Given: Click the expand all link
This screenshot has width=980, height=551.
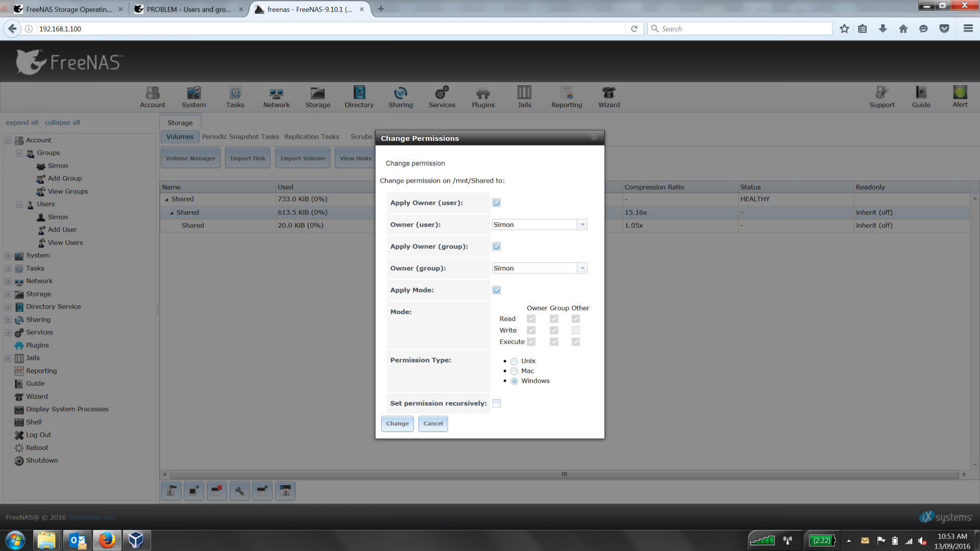Looking at the screenshot, I should click(x=22, y=122).
